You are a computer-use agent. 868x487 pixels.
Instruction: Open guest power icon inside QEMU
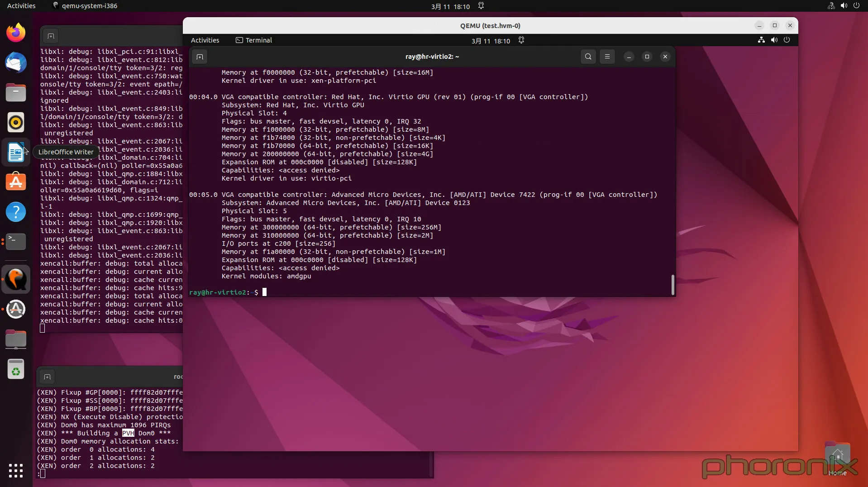787,40
